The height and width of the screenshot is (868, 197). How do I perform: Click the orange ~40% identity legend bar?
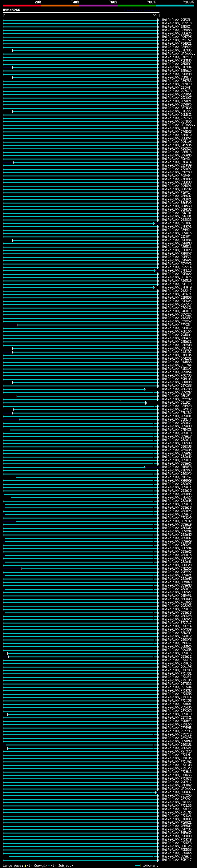click(x=60, y=6)
